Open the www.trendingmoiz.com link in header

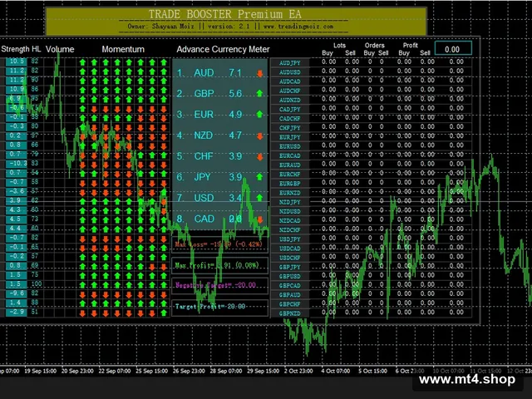click(298, 26)
